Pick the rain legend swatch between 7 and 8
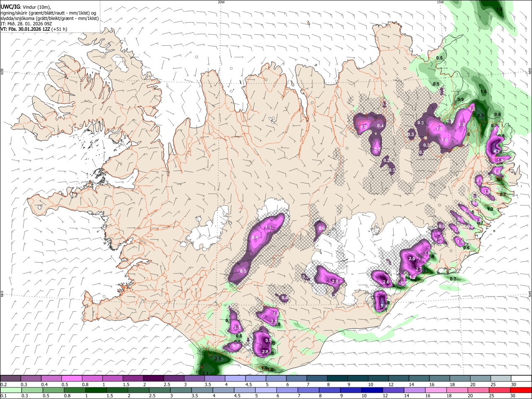 point(308,390)
